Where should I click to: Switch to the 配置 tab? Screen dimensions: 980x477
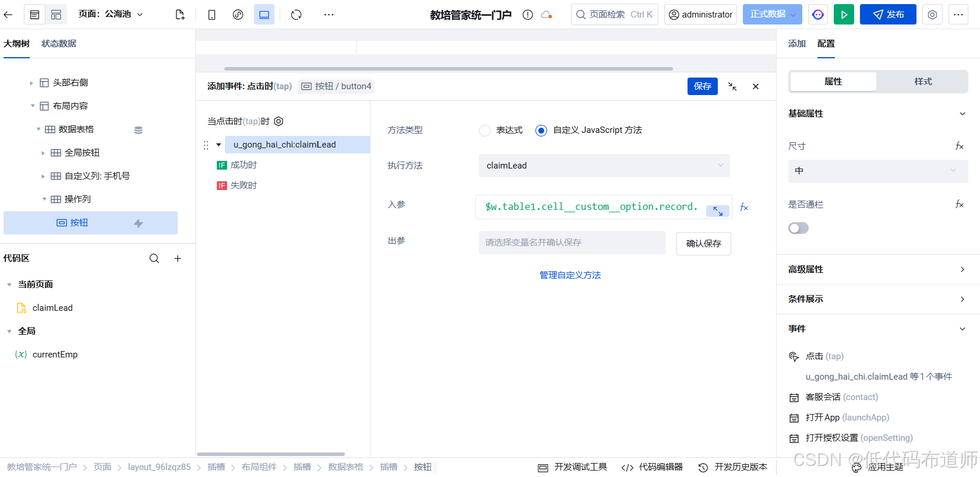(826, 44)
